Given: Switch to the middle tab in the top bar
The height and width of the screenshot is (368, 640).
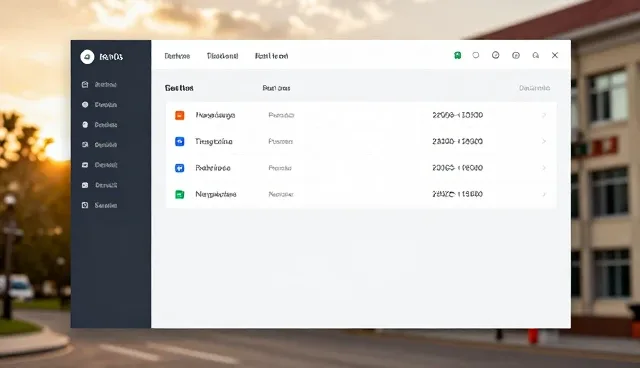Looking at the screenshot, I should [222, 56].
